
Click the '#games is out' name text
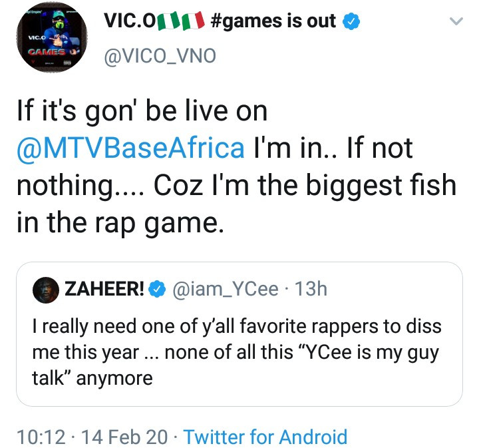(273, 21)
